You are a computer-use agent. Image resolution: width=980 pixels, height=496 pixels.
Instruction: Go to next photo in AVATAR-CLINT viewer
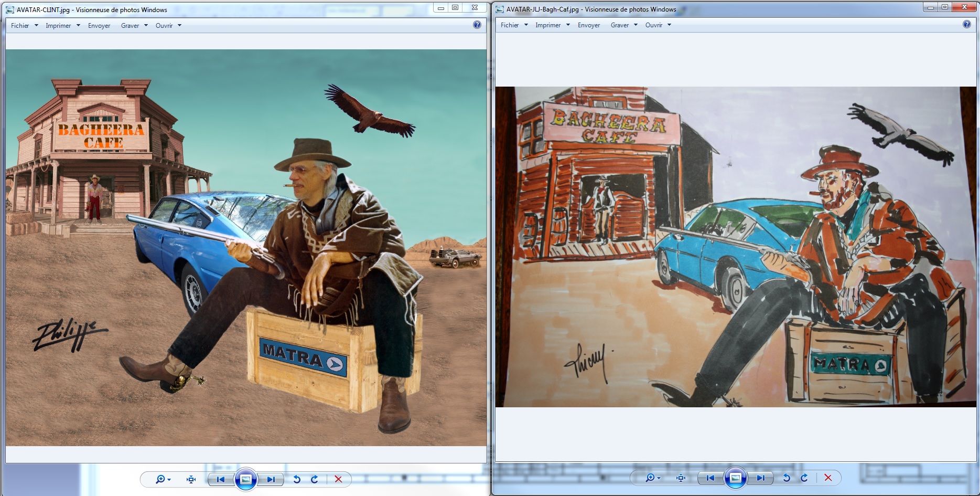pos(271,479)
